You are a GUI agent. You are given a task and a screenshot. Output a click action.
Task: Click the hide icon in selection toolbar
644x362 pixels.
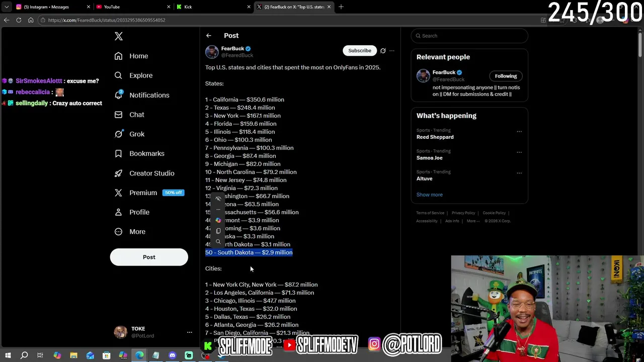tap(218, 199)
